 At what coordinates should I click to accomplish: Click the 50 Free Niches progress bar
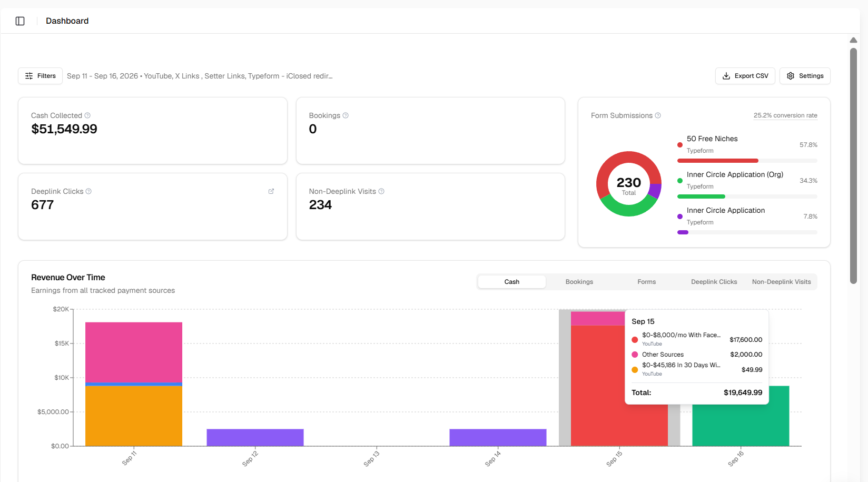coord(747,161)
